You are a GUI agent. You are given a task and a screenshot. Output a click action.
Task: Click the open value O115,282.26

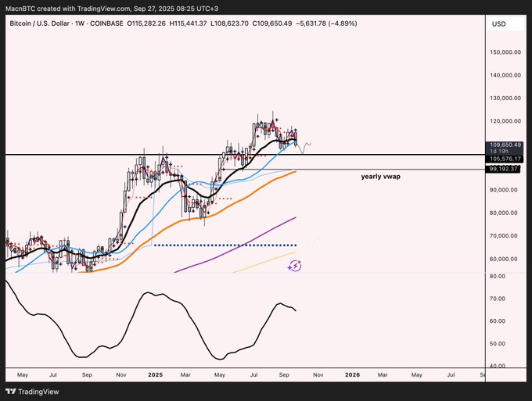point(146,23)
